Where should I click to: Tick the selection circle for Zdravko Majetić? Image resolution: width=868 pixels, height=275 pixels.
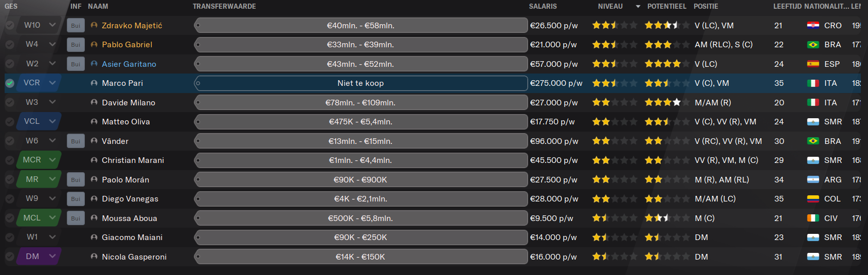pyautogui.click(x=10, y=25)
